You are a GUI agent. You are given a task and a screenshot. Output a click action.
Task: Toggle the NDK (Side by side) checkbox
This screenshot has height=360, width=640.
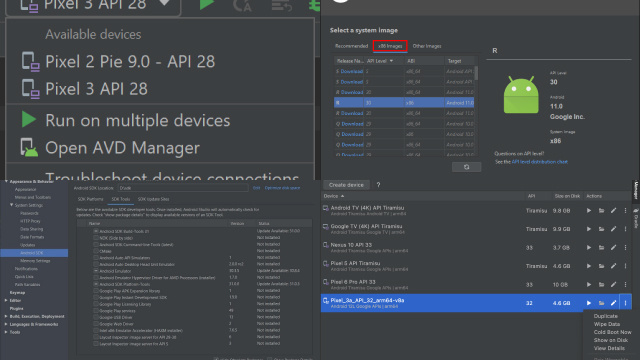coord(96,238)
